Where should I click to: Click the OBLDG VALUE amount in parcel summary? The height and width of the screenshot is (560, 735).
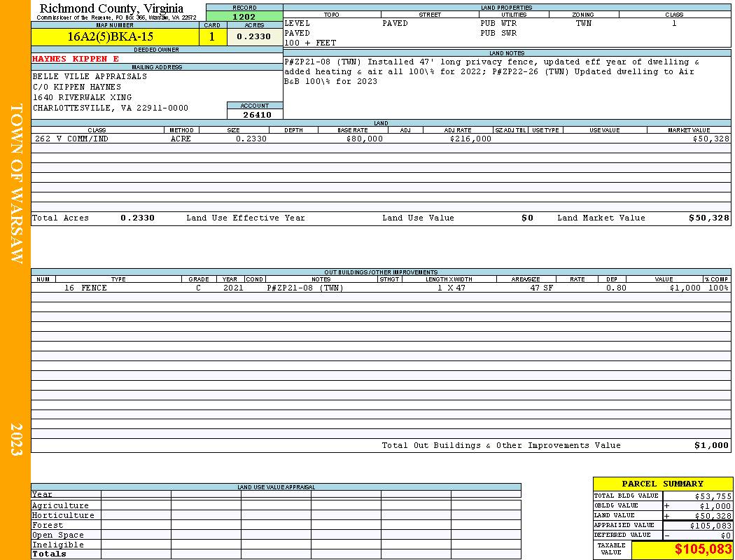point(715,506)
